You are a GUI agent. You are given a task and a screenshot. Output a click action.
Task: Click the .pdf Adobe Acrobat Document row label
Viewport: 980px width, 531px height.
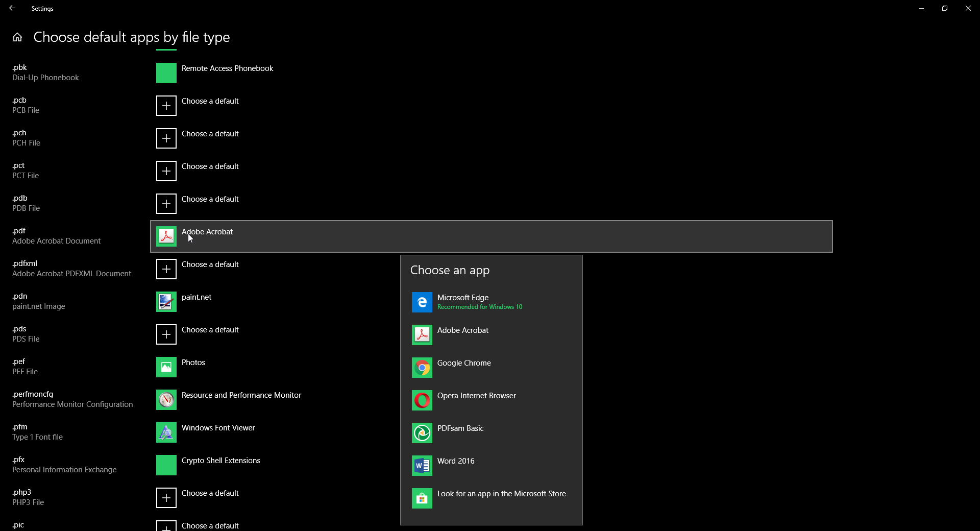[x=56, y=236]
